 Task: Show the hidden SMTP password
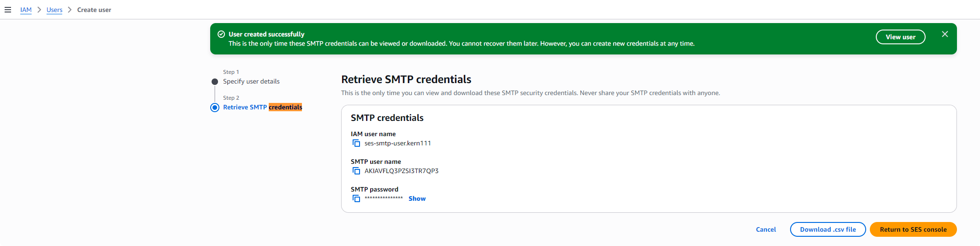pos(417,199)
